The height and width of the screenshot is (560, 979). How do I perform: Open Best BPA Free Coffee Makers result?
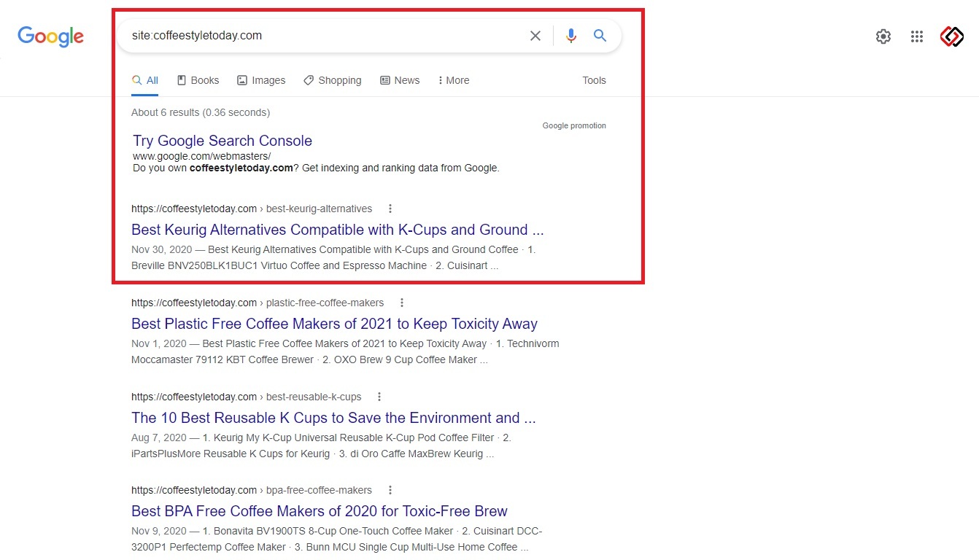tap(320, 511)
